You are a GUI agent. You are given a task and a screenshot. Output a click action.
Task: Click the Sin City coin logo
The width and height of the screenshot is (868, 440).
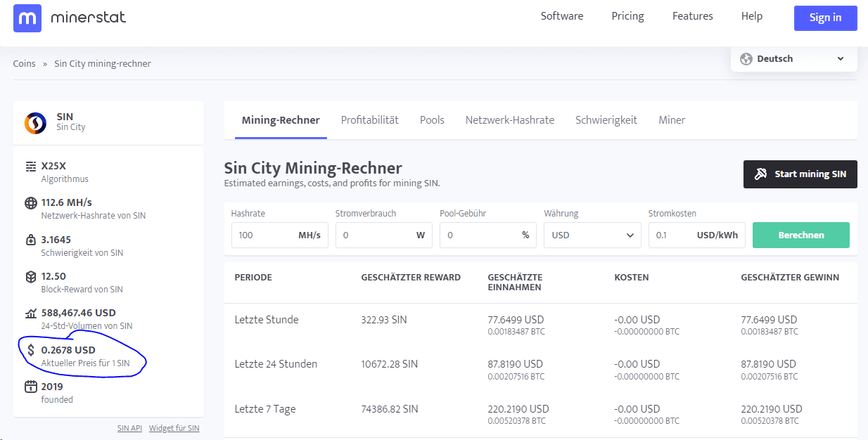[35, 123]
